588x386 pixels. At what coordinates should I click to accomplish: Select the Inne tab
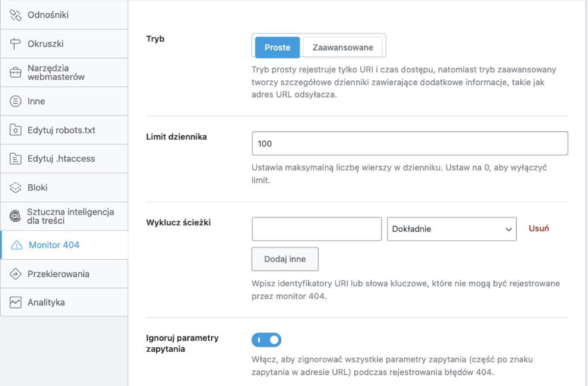click(64, 102)
